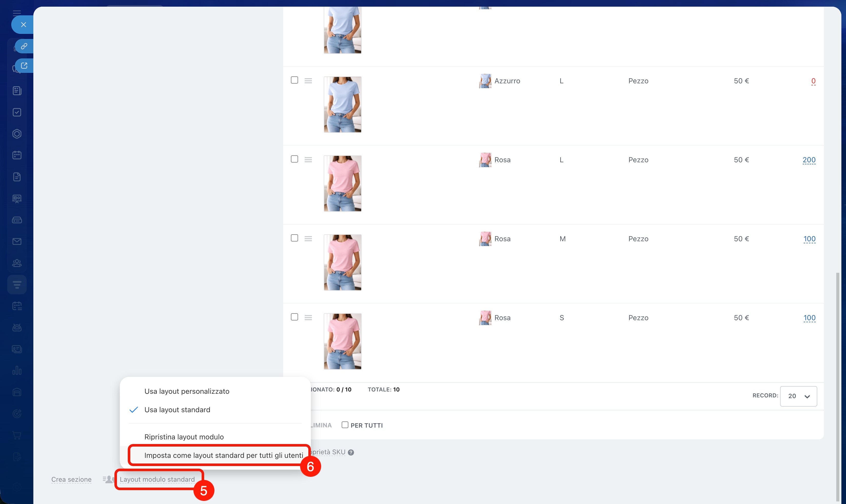Open Layout modulo standard menu

(x=157, y=479)
